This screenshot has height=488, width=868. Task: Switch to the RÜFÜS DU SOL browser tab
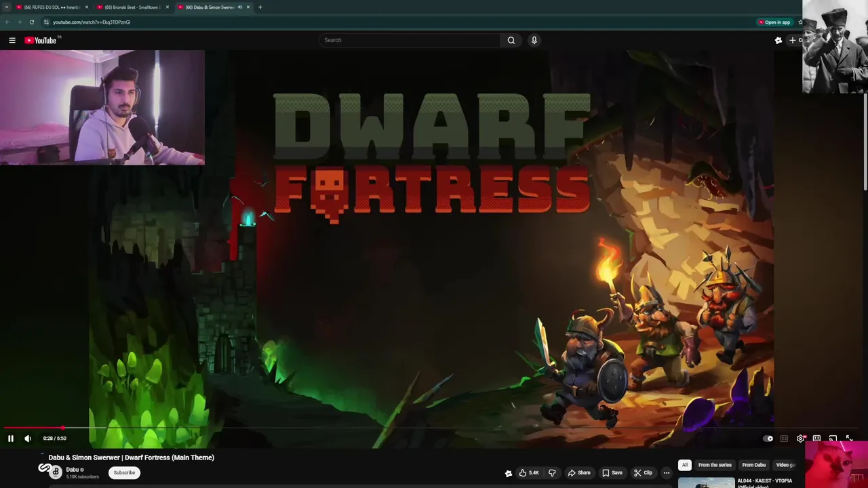(x=52, y=7)
